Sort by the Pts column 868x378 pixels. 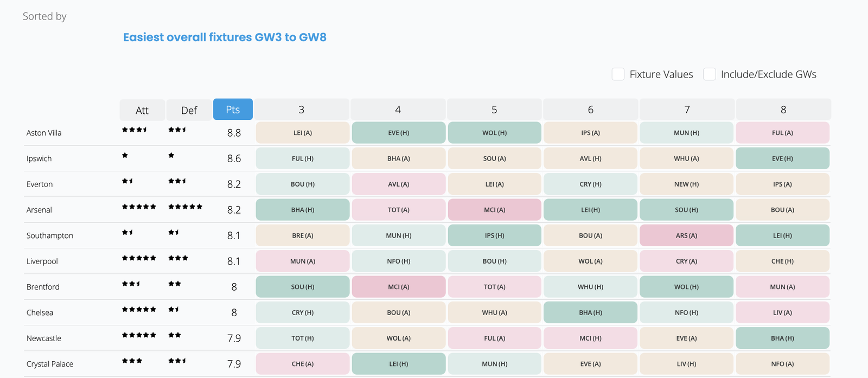(233, 110)
